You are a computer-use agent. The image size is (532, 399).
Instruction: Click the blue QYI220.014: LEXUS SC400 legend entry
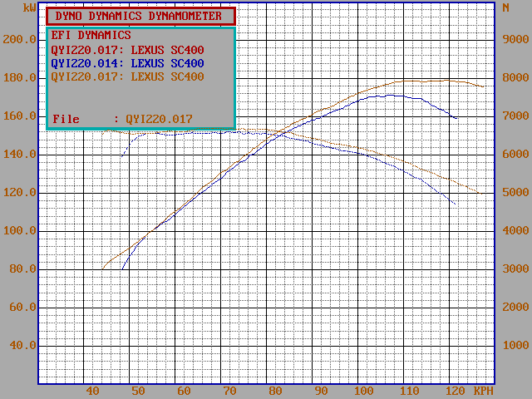coord(127,63)
